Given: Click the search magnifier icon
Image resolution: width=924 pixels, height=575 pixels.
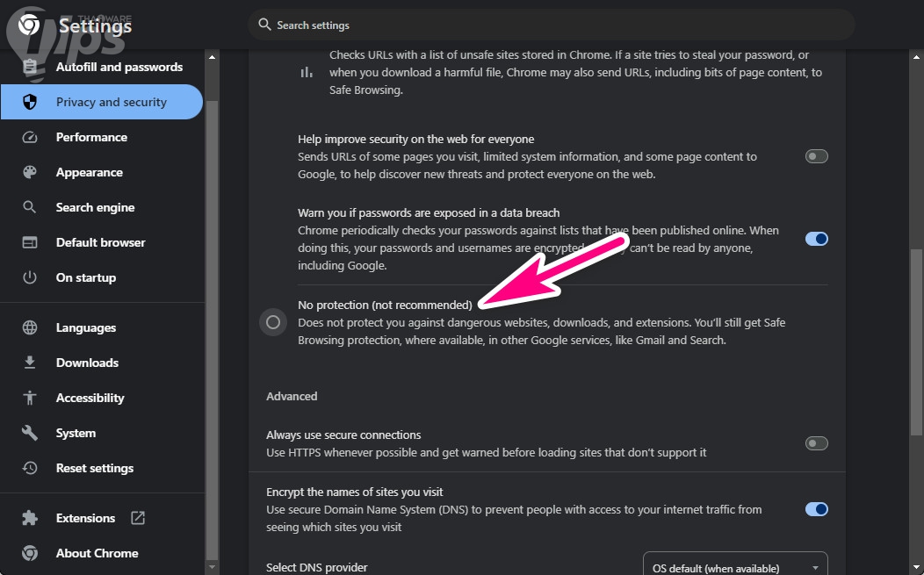Looking at the screenshot, I should 264,25.
